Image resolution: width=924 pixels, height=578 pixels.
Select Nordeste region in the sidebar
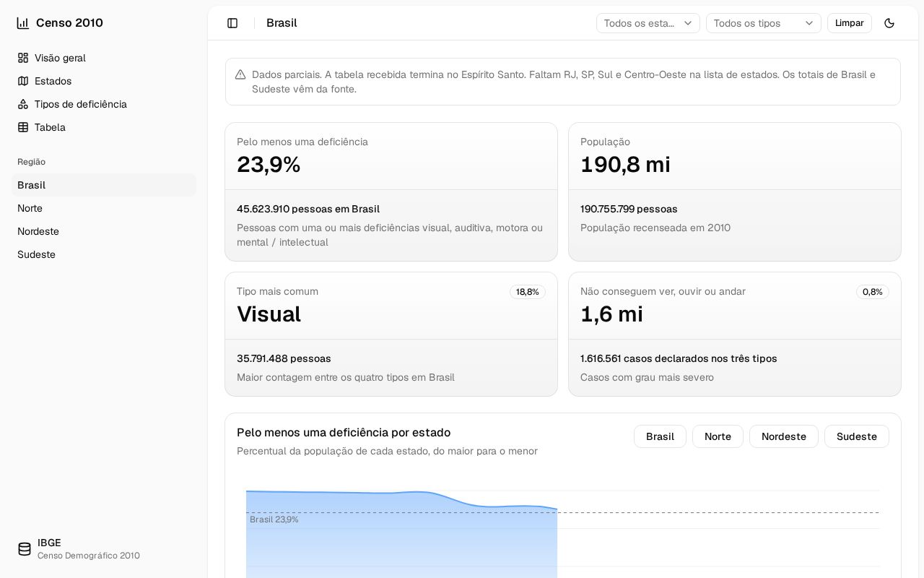[x=104, y=231]
